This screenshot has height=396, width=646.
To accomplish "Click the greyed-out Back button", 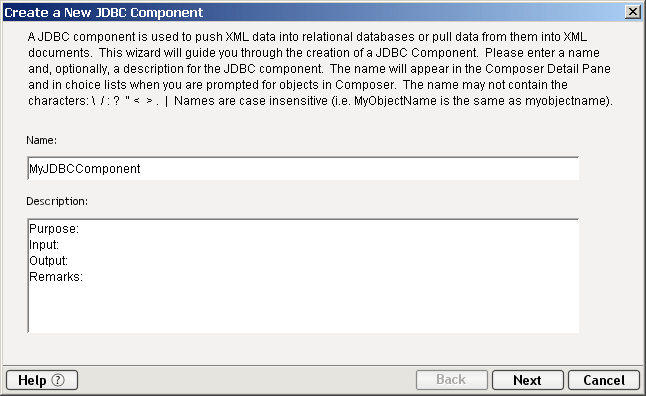I will tap(452, 380).
